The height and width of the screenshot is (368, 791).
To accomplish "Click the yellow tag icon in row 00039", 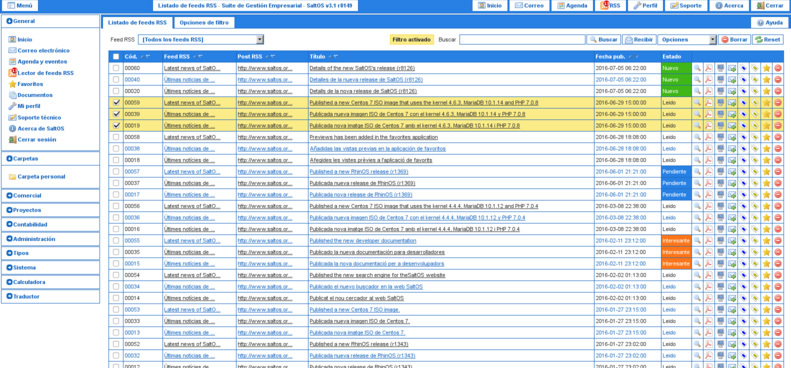I will [755, 114].
